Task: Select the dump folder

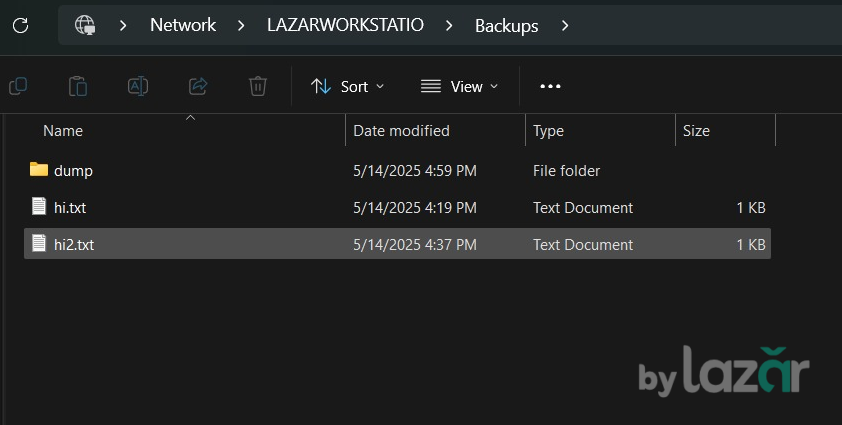Action: pos(73,171)
